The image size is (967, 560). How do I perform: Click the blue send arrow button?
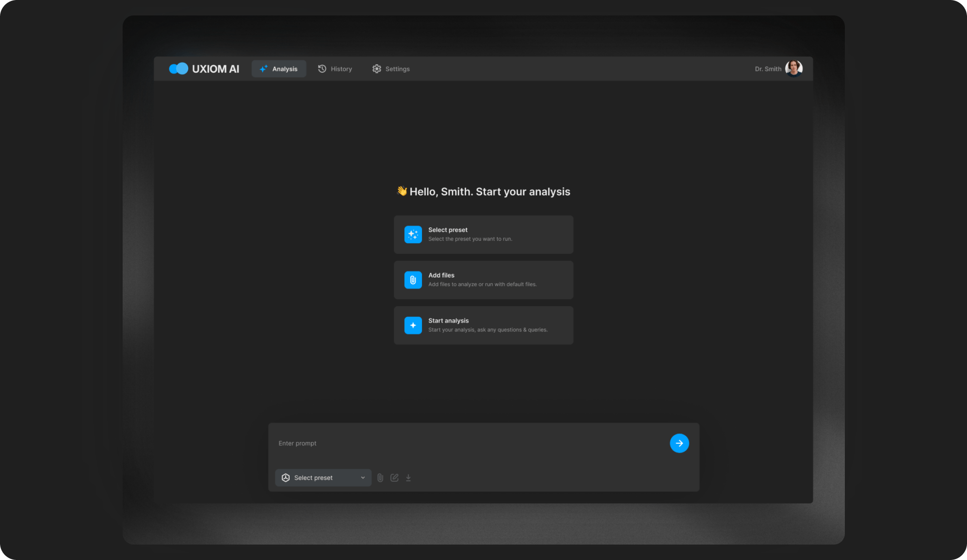point(679,443)
